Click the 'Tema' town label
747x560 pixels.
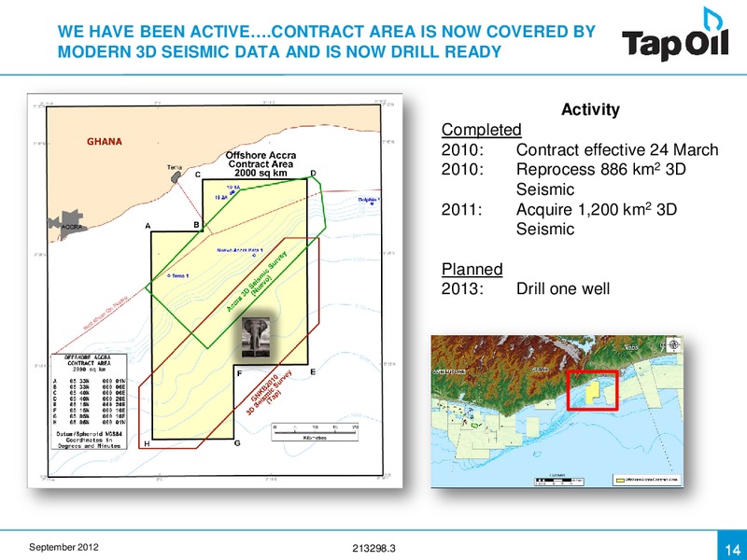[175, 167]
